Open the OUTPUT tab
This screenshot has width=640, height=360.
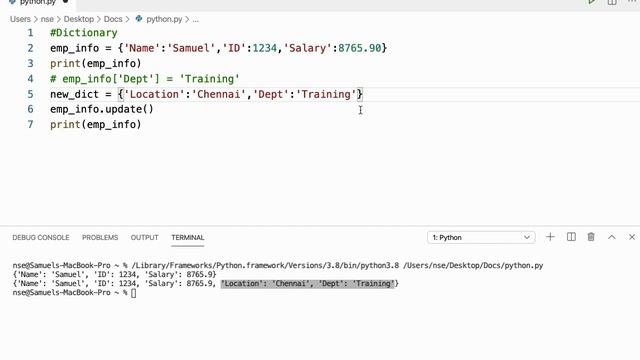pyautogui.click(x=144, y=238)
